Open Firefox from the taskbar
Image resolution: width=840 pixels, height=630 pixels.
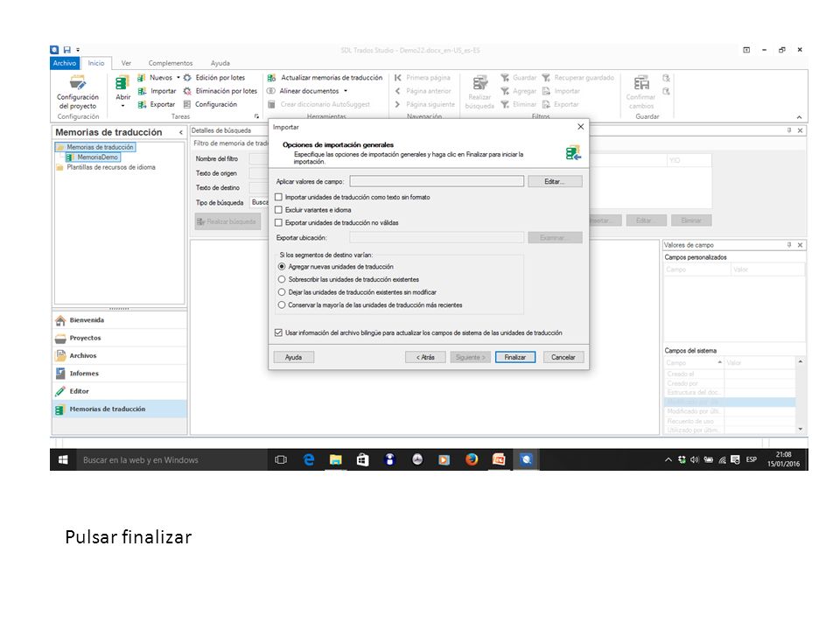tap(472, 459)
